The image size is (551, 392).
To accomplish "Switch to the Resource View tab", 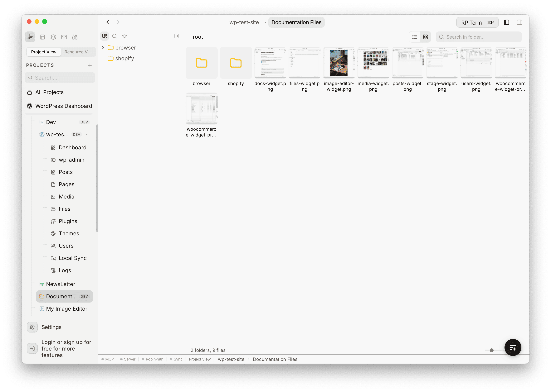I will point(78,52).
